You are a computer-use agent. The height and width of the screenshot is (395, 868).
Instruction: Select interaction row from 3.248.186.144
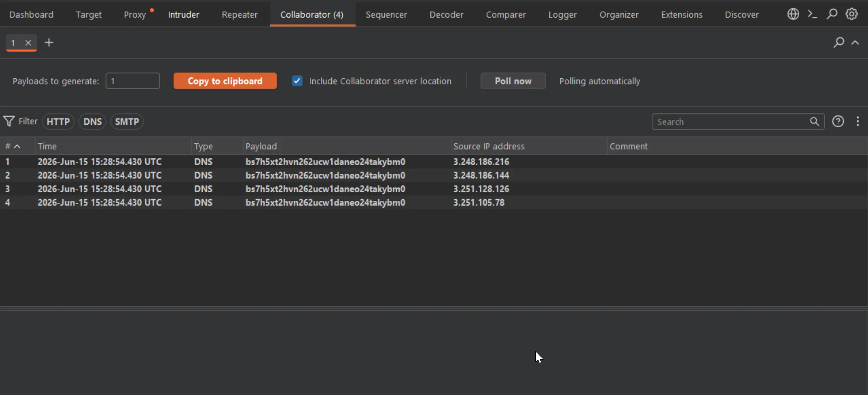tap(434, 175)
